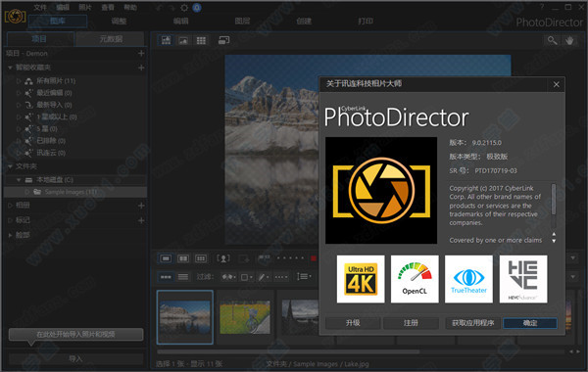Choose the compare two photos layout
This screenshot has height=372, width=588.
183,258
